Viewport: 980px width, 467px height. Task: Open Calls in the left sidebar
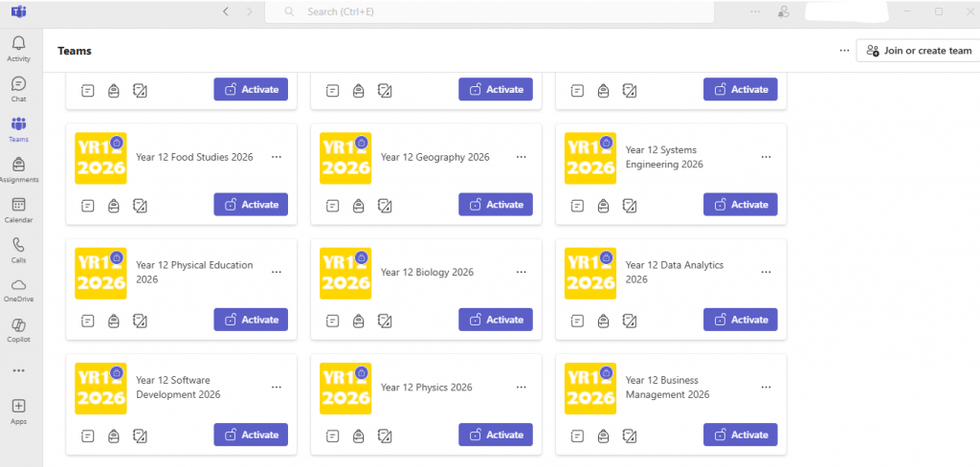point(18,249)
